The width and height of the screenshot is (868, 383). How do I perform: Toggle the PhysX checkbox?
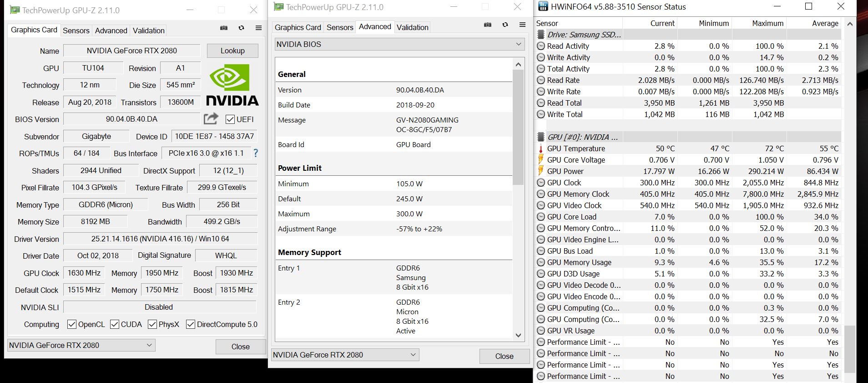[152, 324]
